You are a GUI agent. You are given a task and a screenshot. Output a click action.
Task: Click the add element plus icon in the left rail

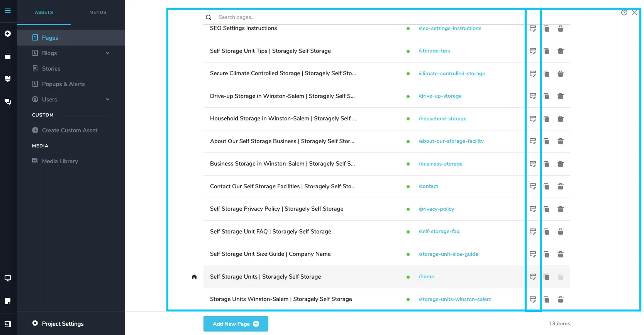coord(8,34)
